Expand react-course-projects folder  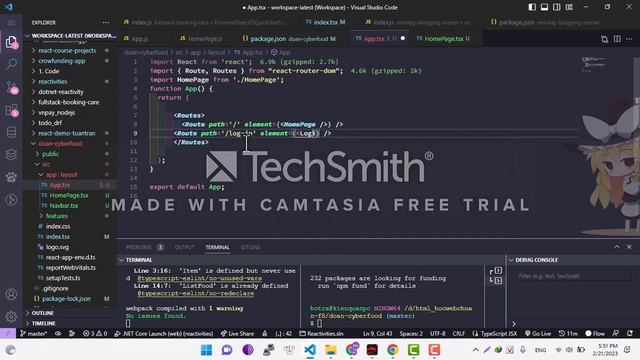tap(67, 51)
